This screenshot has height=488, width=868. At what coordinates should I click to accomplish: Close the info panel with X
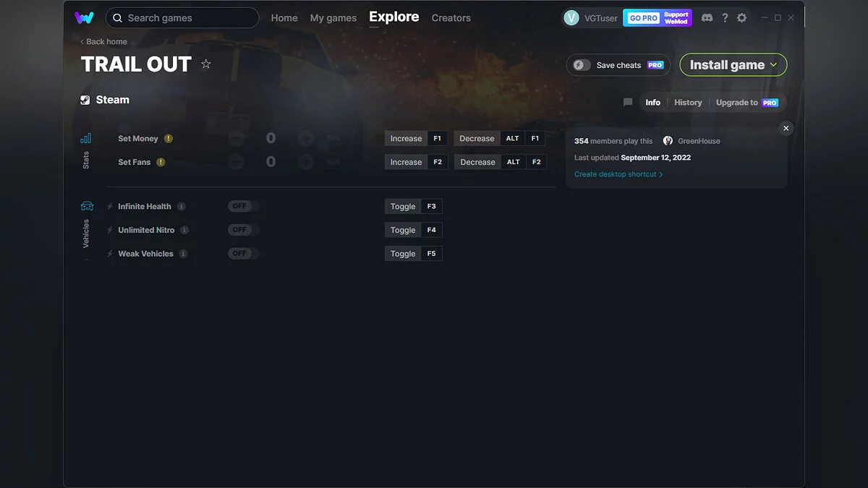click(786, 128)
